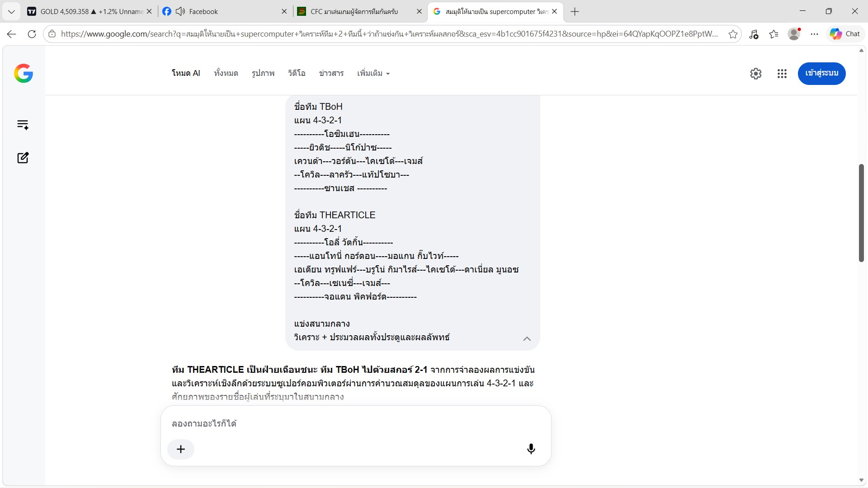This screenshot has height=488, width=868.
Task: Refresh the current page
Action: tap(32, 34)
